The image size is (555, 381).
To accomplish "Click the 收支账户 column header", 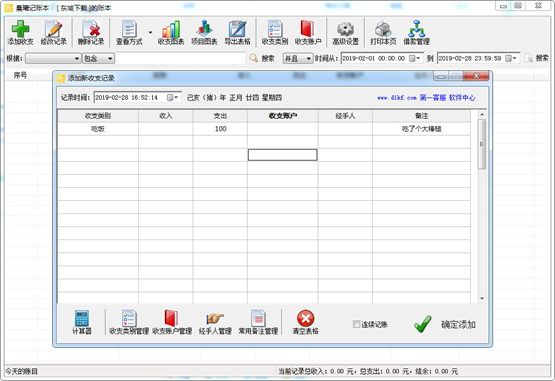I will click(x=282, y=116).
